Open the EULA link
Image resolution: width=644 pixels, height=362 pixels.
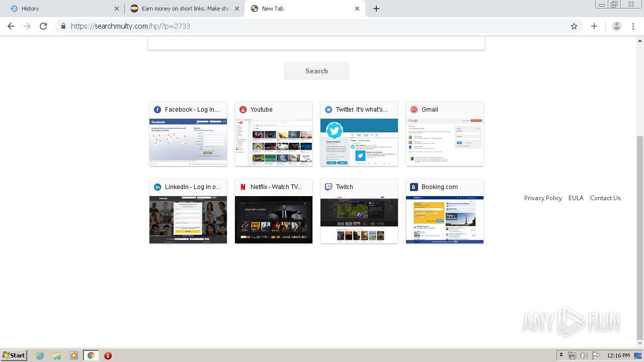pyautogui.click(x=576, y=198)
